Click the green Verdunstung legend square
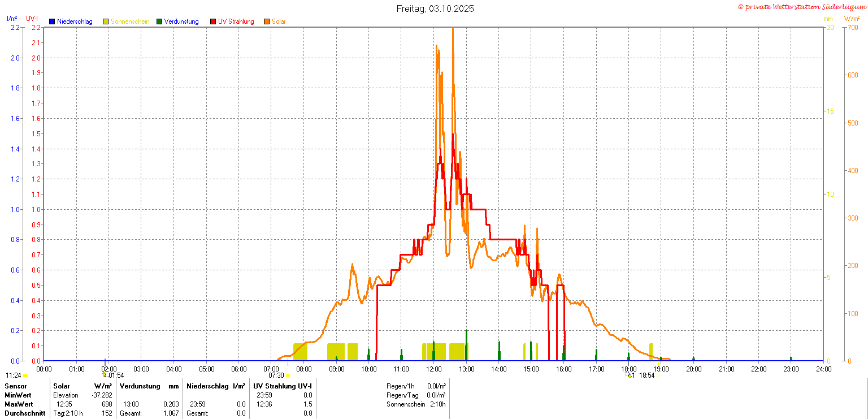Image resolution: width=868 pixels, height=419 pixels. pos(159,21)
